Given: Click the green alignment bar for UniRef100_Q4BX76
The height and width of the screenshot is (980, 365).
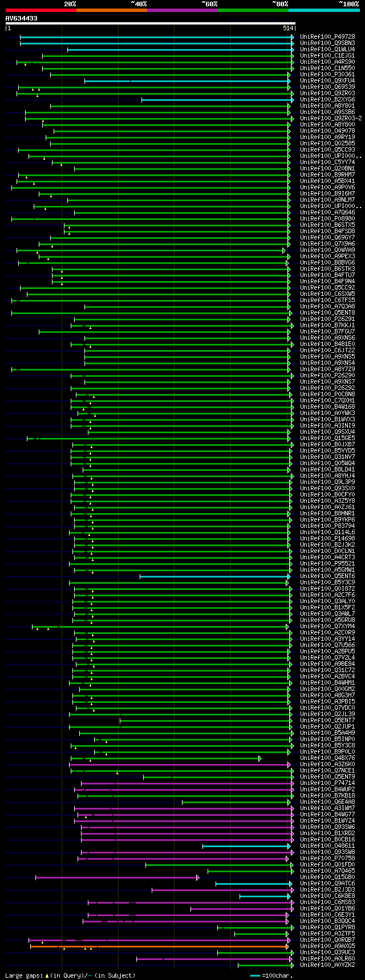Looking at the screenshot, I should tap(166, 758).
